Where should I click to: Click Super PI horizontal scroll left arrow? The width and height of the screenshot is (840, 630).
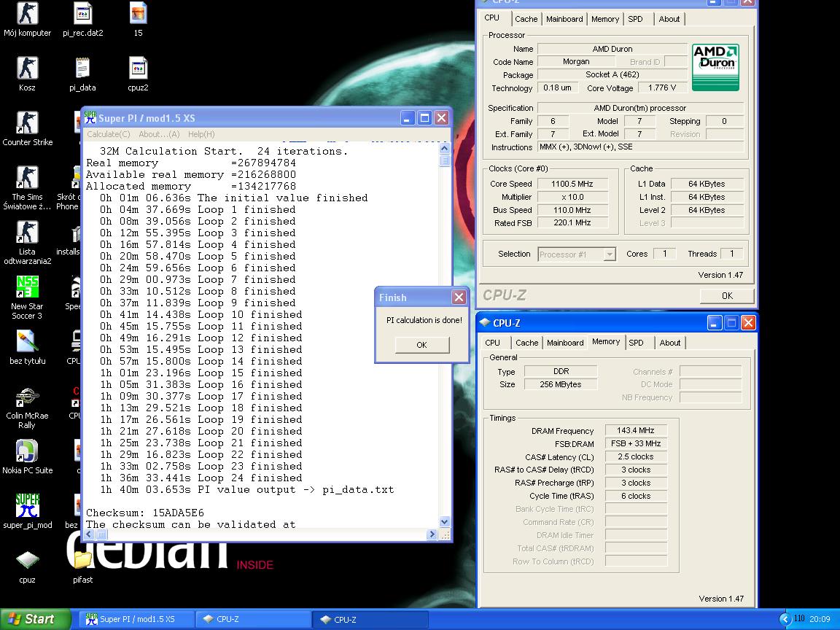[x=90, y=534]
